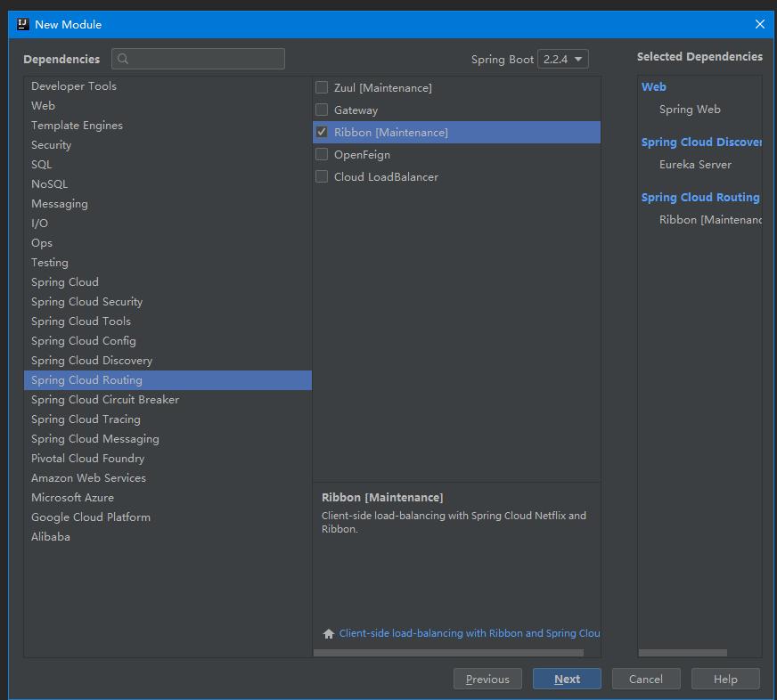Click the description pane horizontal scrollbar
This screenshot has width=777, height=700.
coord(448,653)
